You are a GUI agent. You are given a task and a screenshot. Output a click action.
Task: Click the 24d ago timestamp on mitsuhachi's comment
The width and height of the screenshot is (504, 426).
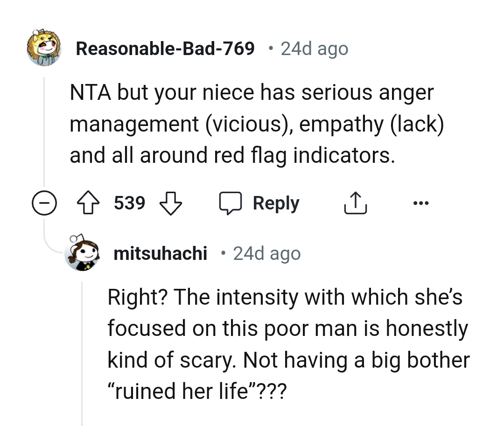[x=266, y=253]
